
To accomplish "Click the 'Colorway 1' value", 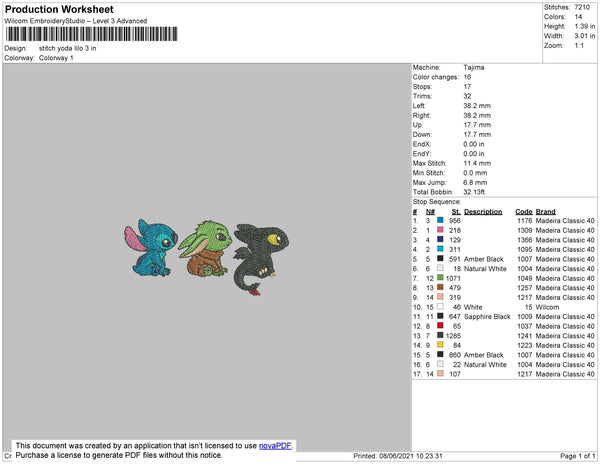I will (x=56, y=58).
